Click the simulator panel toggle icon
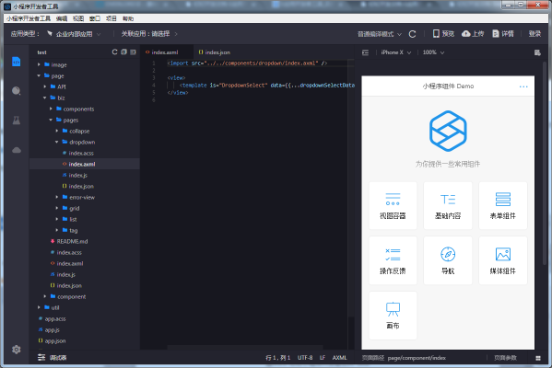Image resolution: width=554 pixels, height=369 pixels. pos(365,53)
